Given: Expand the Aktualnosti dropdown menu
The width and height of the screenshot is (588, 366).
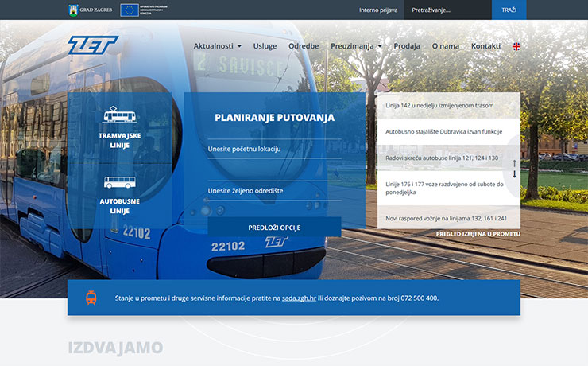Looking at the screenshot, I should click(217, 46).
